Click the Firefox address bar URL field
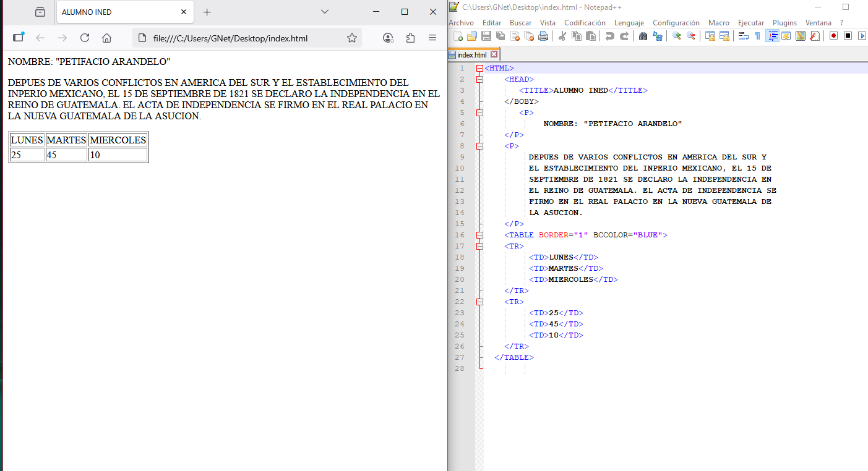This screenshot has width=868, height=471. pos(241,38)
